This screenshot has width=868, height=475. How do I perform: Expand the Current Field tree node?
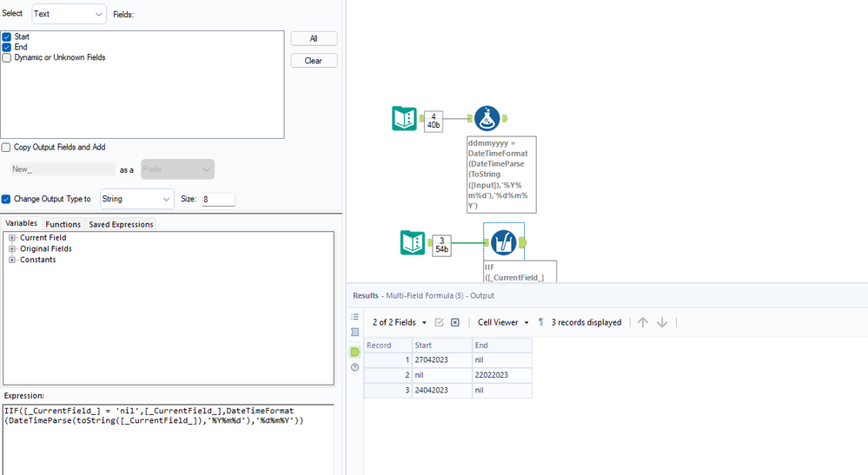click(x=12, y=238)
